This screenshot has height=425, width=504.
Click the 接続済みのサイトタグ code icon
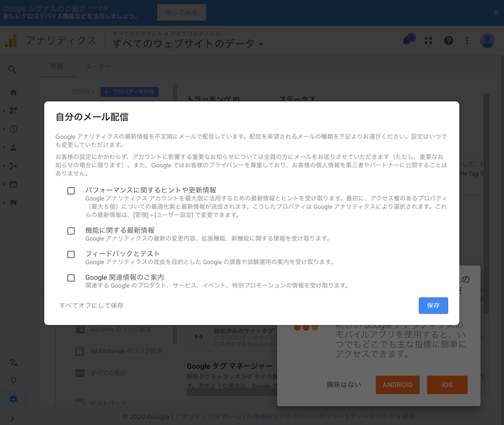pyautogui.click(x=199, y=337)
